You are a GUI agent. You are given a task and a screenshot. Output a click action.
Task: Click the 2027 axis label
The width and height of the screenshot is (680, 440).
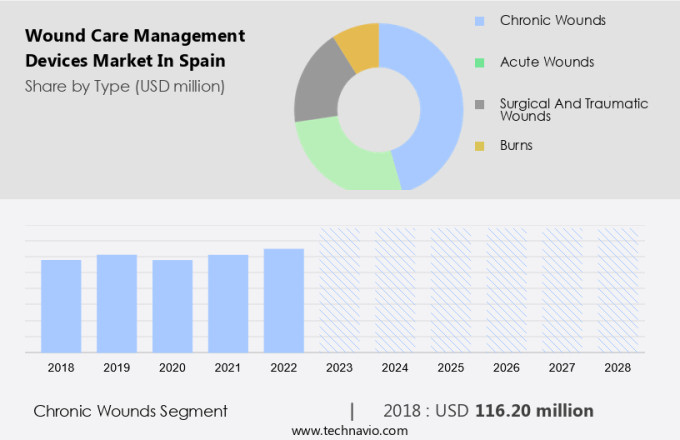(562, 368)
